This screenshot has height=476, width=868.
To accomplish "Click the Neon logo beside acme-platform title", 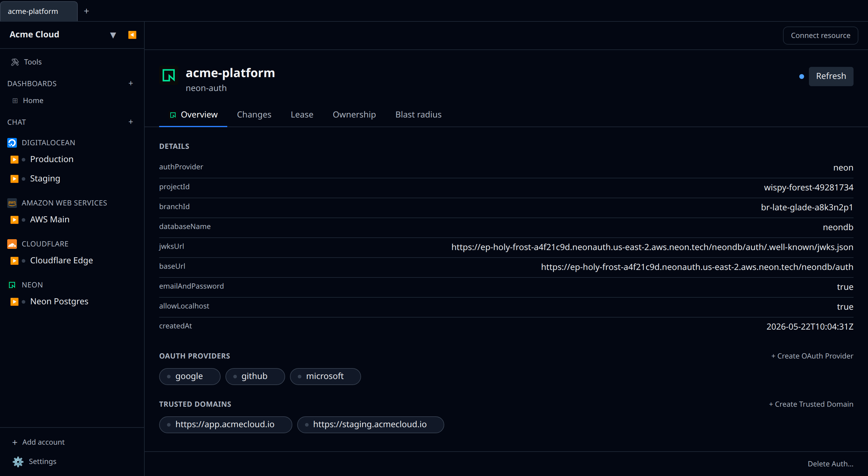I will (x=168, y=75).
